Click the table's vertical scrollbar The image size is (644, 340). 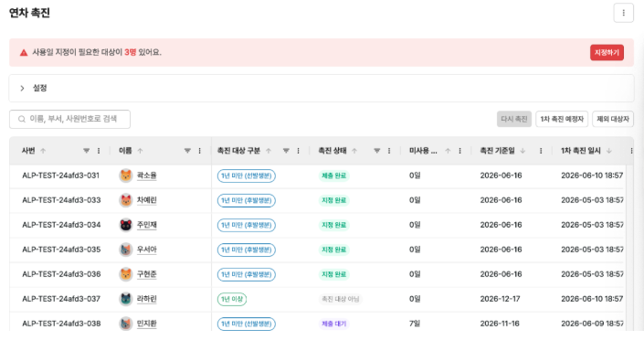point(629,247)
